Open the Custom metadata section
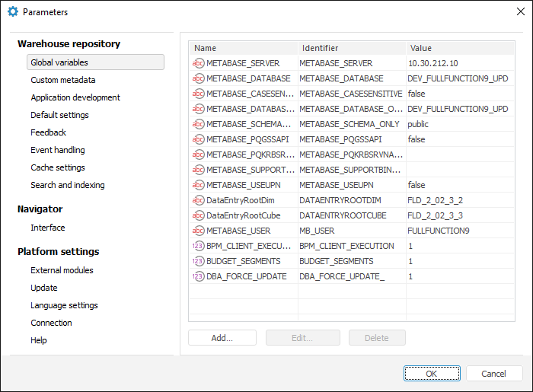 click(63, 80)
